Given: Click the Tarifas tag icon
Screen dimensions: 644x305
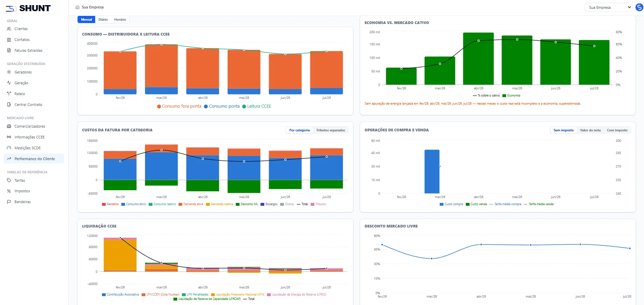Looking at the screenshot, I should point(9,180).
